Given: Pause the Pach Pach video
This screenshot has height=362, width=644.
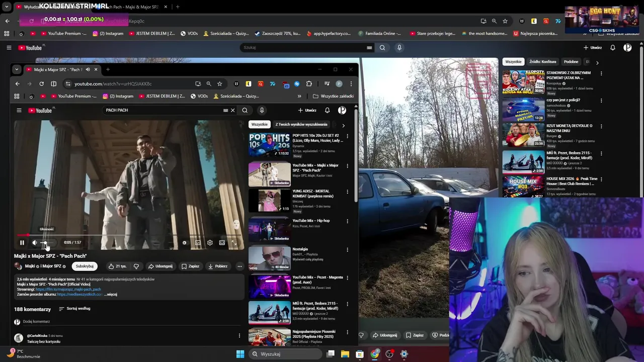Looking at the screenshot, I should point(22,242).
